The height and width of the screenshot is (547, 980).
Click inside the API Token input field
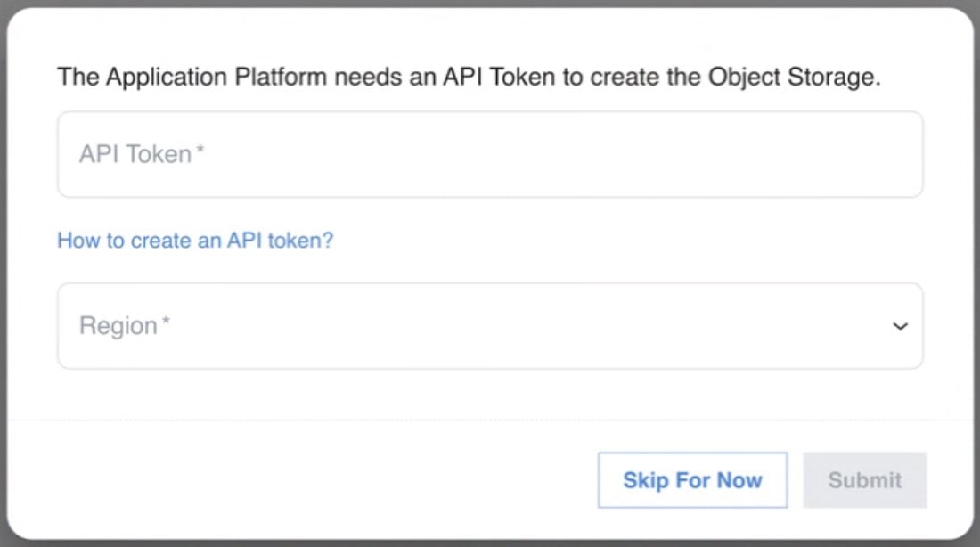[490, 154]
